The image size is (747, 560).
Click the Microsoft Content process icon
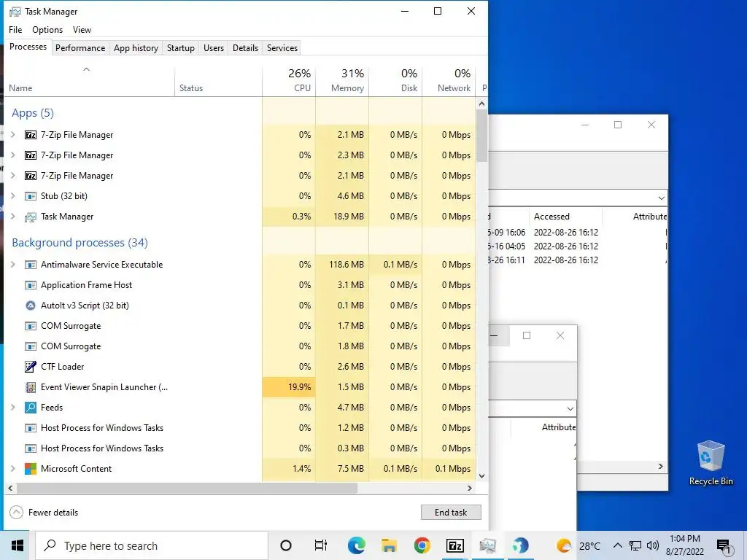pyautogui.click(x=31, y=469)
